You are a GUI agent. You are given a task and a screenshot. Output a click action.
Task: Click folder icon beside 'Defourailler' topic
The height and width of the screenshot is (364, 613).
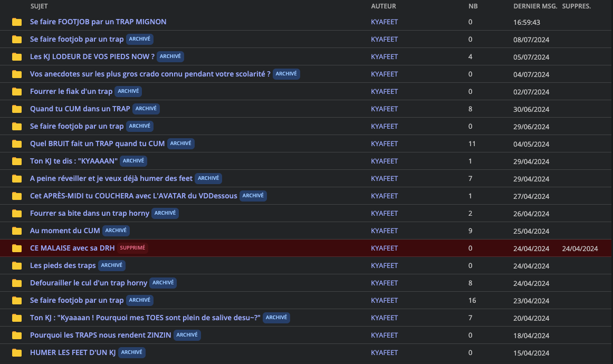tap(17, 283)
